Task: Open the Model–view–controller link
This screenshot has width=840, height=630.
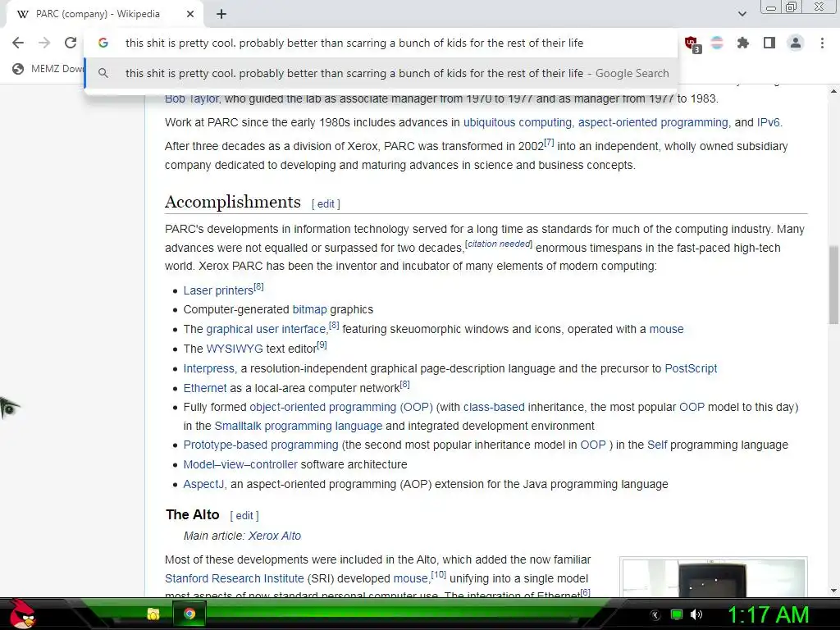Action: point(240,464)
